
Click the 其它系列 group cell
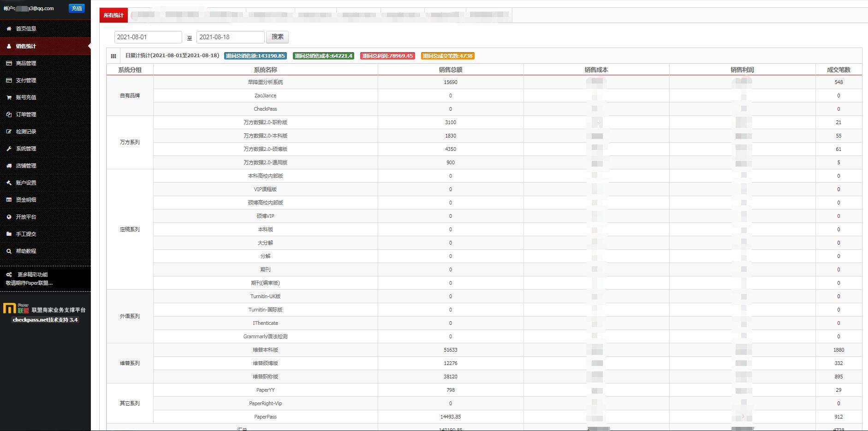click(x=130, y=403)
